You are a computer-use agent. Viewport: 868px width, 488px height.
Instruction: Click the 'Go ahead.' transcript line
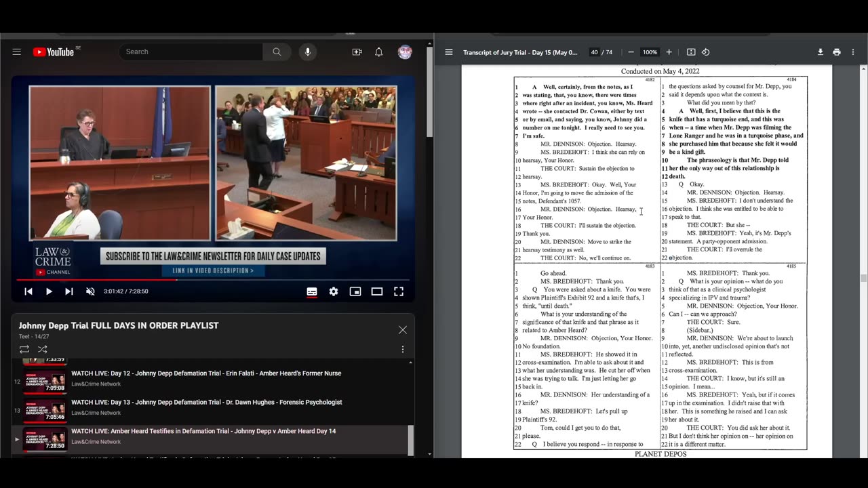(x=553, y=273)
